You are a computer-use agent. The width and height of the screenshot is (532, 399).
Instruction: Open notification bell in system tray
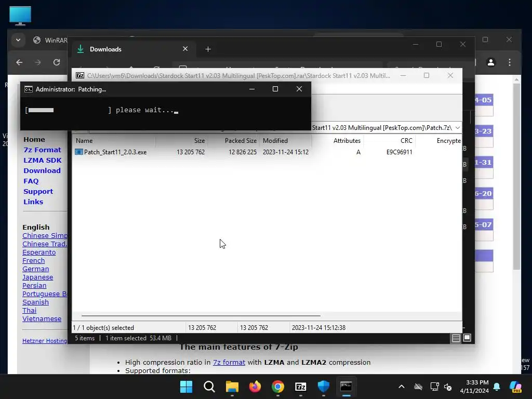[497, 387]
